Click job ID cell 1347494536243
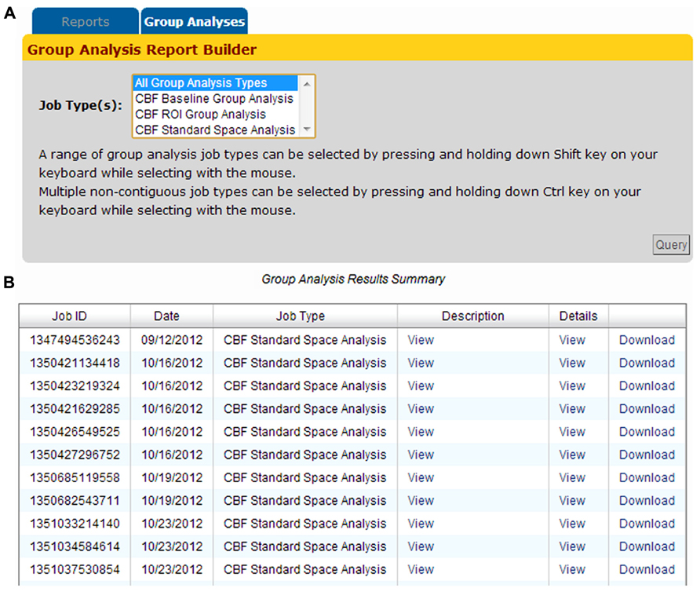 [x=75, y=340]
